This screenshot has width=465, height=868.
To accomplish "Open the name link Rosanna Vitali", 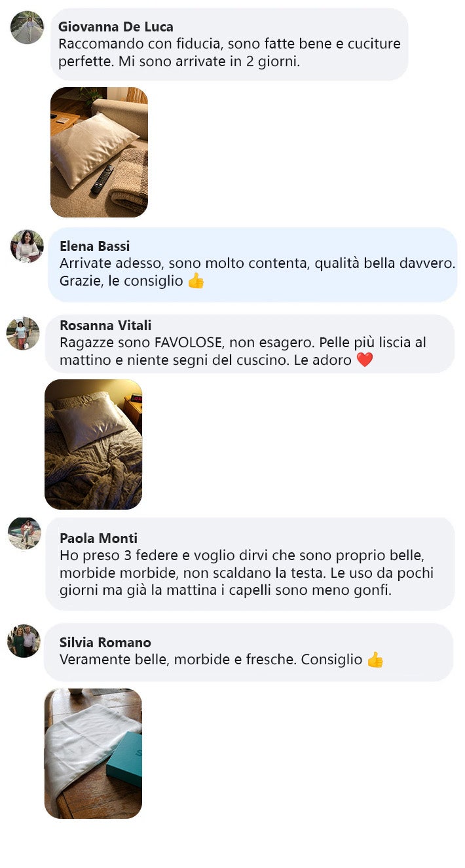I will point(105,326).
